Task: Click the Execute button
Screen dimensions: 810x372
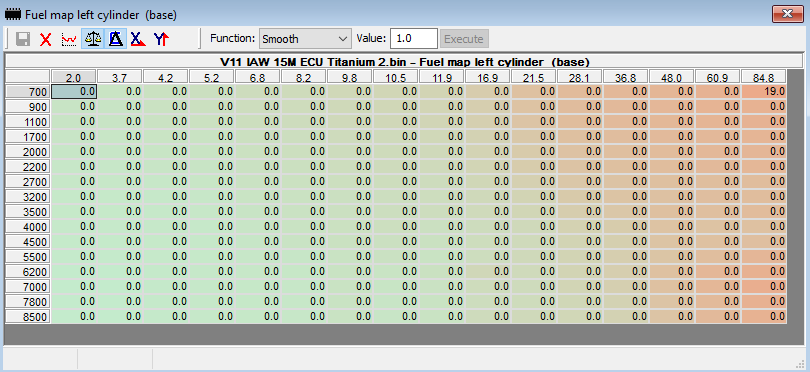Action: pyautogui.click(x=464, y=39)
